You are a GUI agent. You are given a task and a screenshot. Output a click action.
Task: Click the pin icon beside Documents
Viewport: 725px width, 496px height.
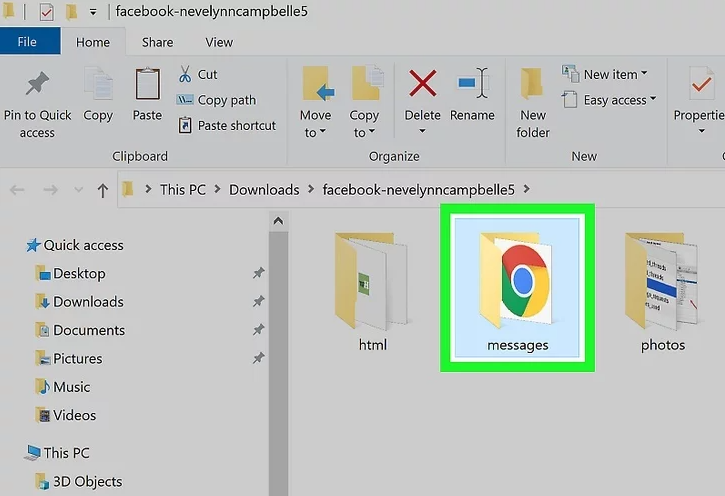pyautogui.click(x=258, y=330)
